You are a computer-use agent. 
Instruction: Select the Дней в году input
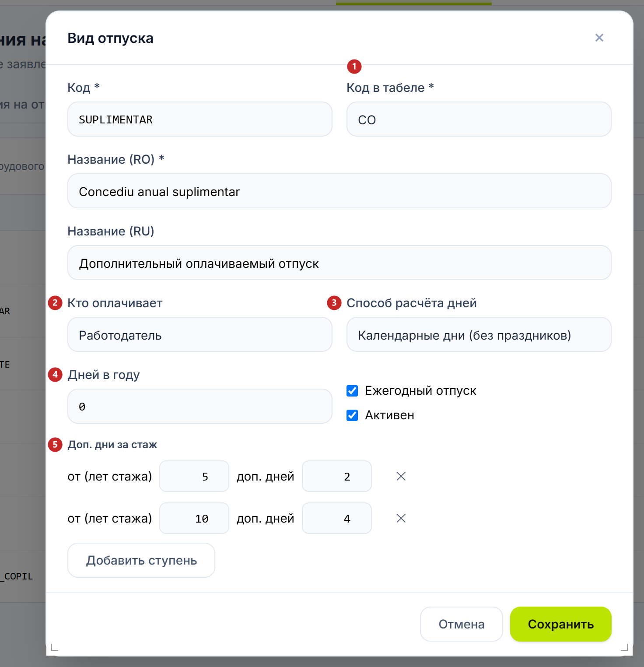tap(200, 406)
